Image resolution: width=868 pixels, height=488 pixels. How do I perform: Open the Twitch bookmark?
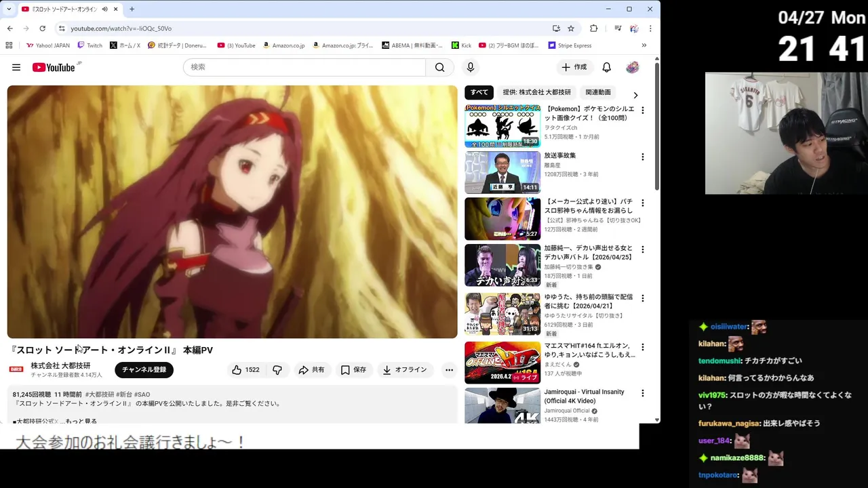(90, 45)
